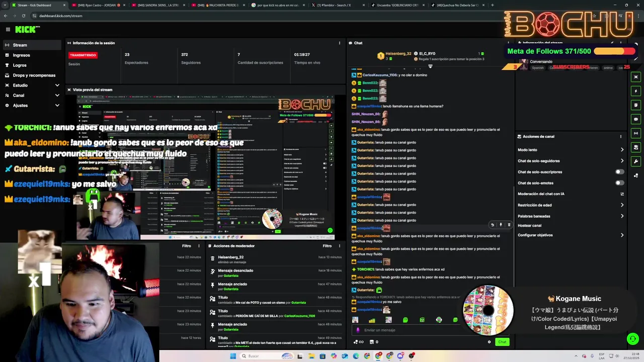Open the hamburger menu beside Kick logo
The width and height of the screenshot is (644, 362).
pyautogui.click(x=8, y=30)
